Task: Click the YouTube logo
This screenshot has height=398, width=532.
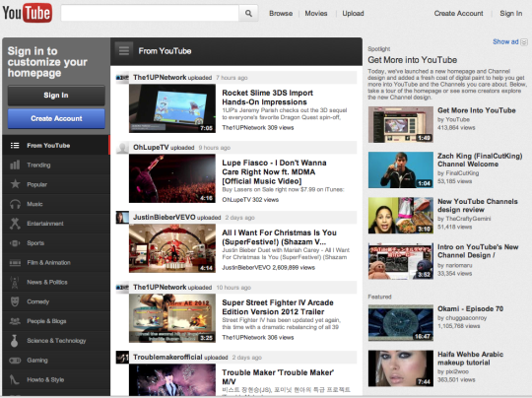Action: click(28, 13)
